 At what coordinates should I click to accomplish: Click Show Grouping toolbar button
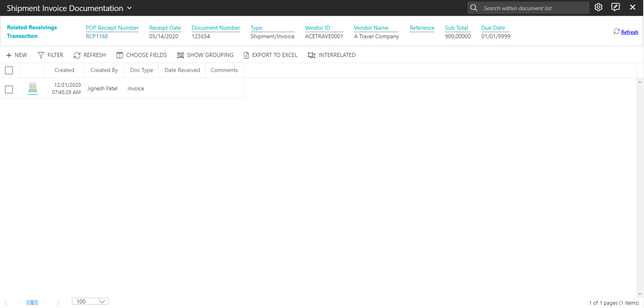click(205, 55)
